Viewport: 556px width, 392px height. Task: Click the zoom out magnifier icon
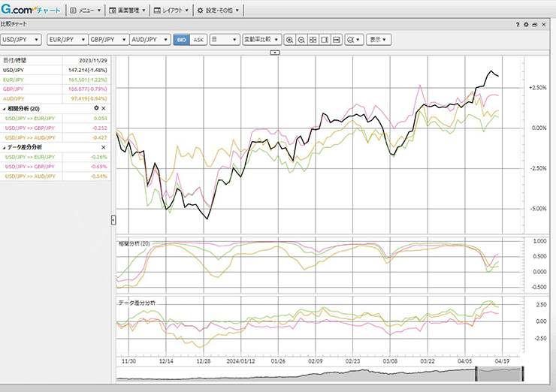tap(301, 39)
